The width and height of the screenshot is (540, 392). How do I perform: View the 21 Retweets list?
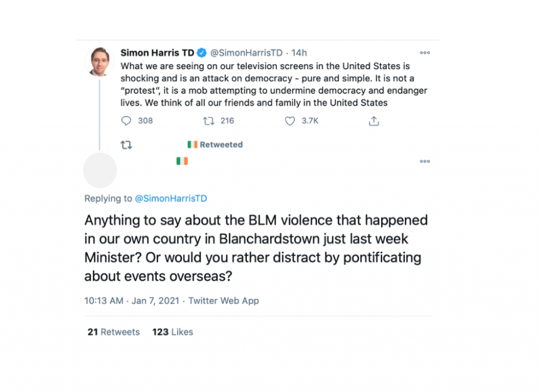point(113,332)
